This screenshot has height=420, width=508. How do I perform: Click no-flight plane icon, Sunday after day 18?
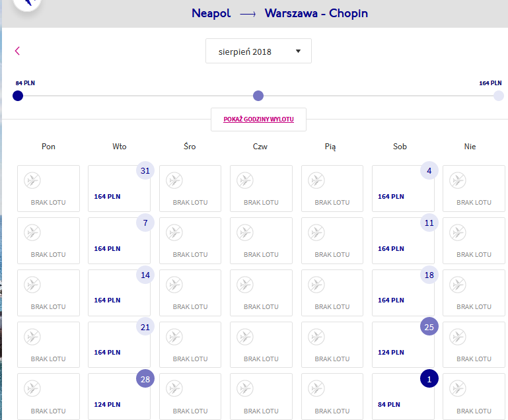pyautogui.click(x=458, y=285)
